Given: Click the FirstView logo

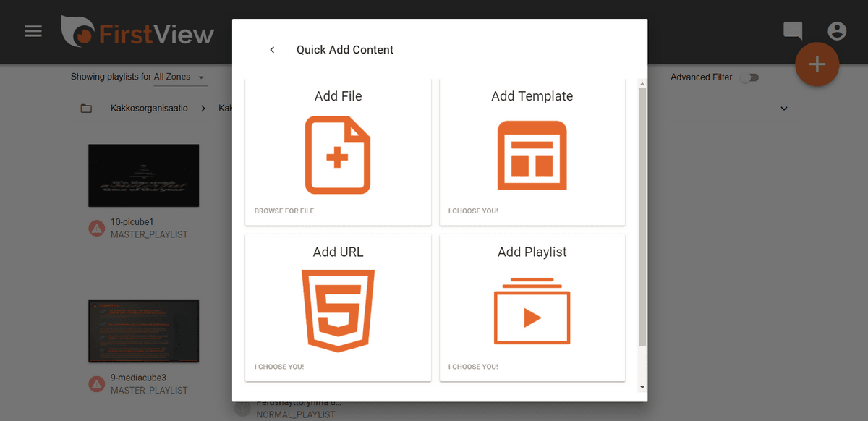Looking at the screenshot, I should [137, 33].
